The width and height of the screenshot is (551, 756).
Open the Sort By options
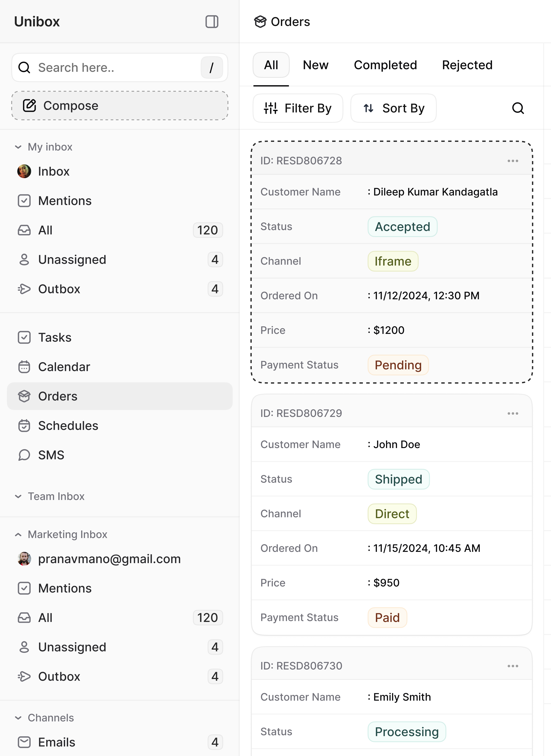pyautogui.click(x=393, y=108)
